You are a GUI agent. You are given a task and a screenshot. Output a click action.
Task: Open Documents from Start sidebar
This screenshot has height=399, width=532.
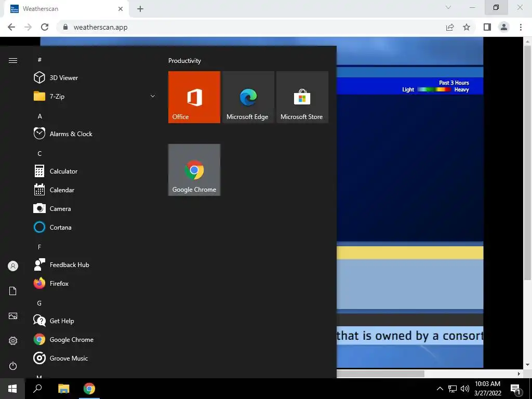13,291
